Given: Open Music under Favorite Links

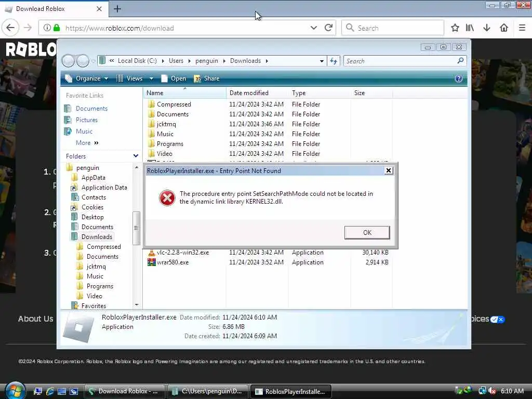Looking at the screenshot, I should tap(84, 131).
